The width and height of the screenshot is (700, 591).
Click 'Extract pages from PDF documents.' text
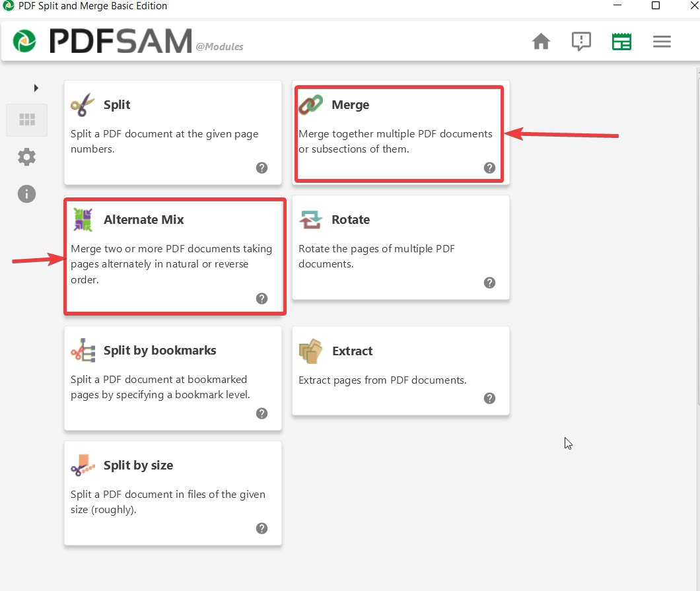[x=382, y=380]
